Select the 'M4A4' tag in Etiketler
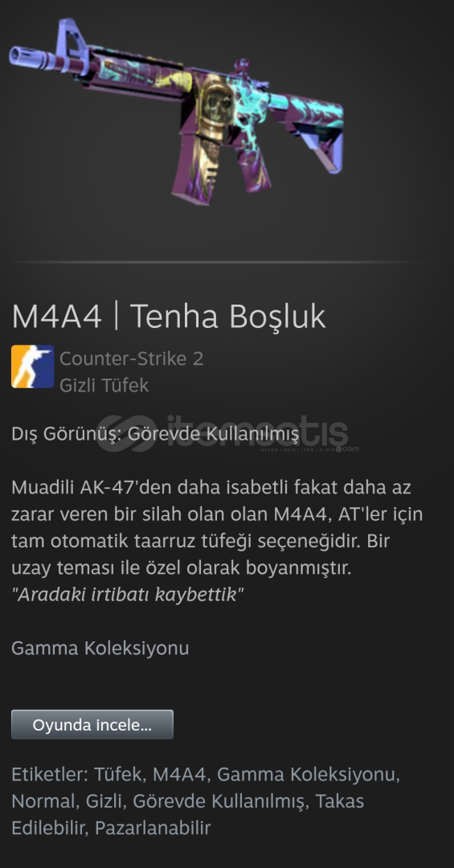454x868 pixels. point(181,775)
